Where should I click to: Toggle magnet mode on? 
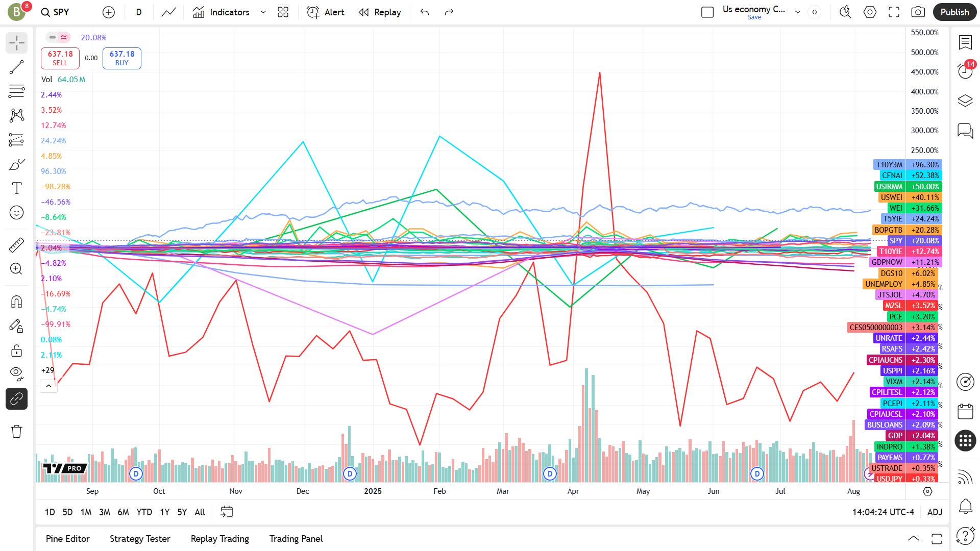(16, 302)
